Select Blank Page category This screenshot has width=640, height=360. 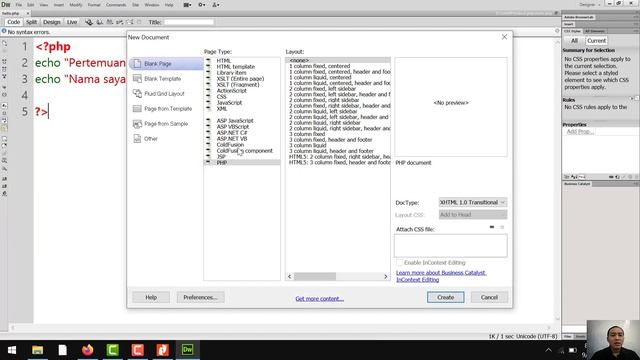click(166, 64)
